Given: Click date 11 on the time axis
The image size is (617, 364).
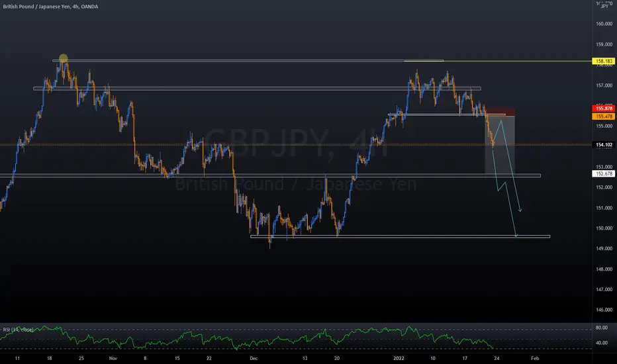Looking at the screenshot, I should (x=17, y=359).
